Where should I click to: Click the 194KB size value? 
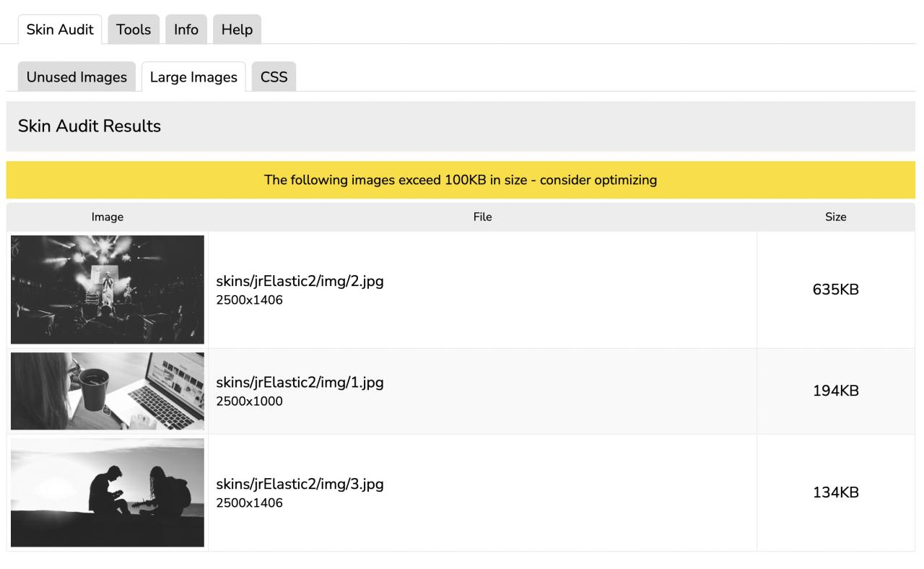835,391
